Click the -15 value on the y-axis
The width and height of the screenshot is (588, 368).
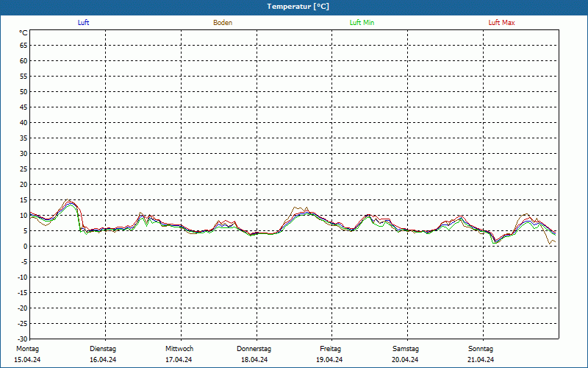(23, 292)
